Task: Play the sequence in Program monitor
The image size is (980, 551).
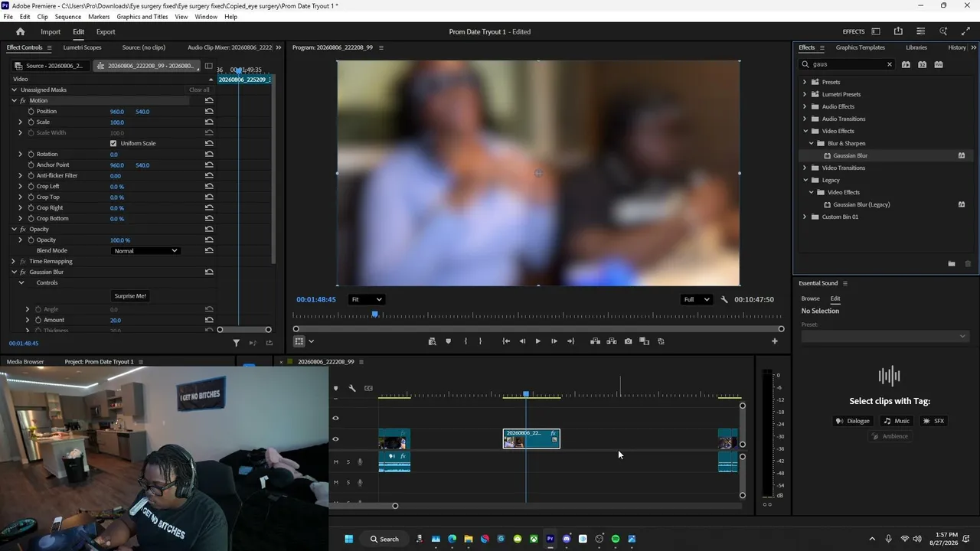Action: click(x=537, y=341)
